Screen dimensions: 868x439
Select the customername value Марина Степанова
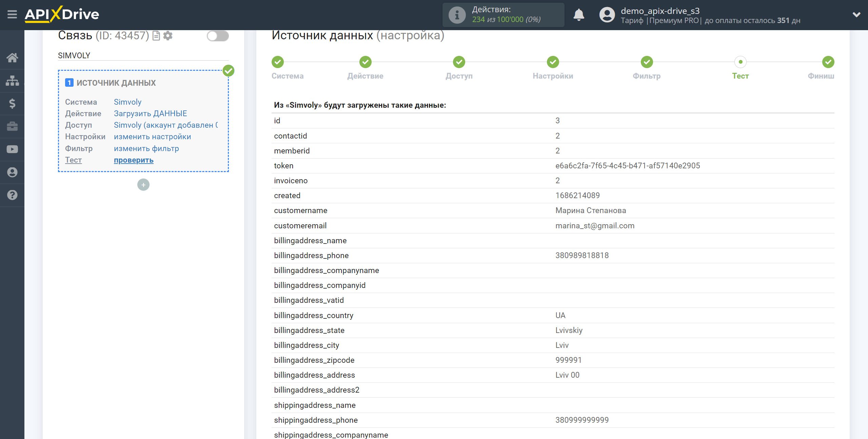[x=591, y=210]
